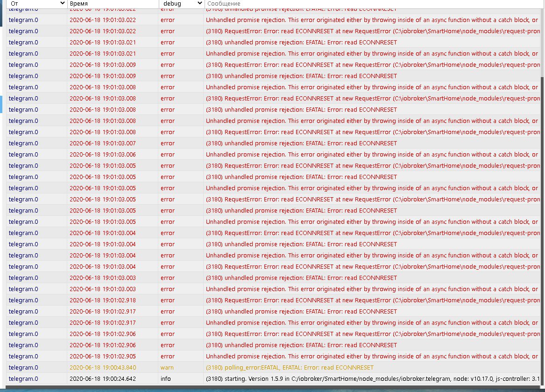Select the EFATAL message logged at 19:01:03.007
The height and width of the screenshot is (392, 545).
click(x=301, y=143)
